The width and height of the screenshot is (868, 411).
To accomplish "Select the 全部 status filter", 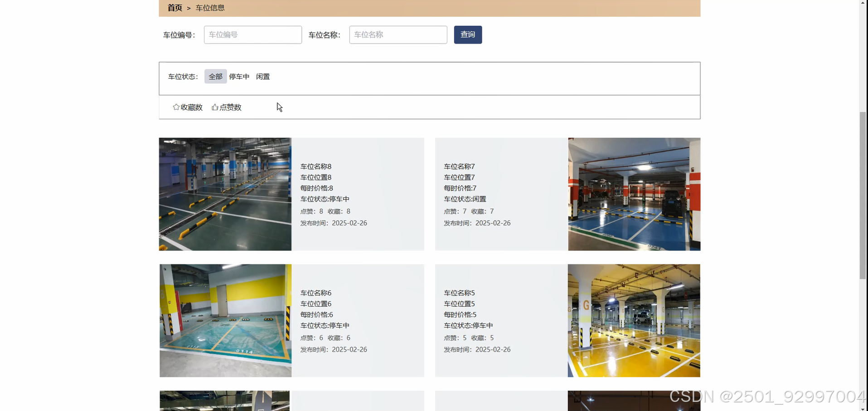I will click(215, 76).
